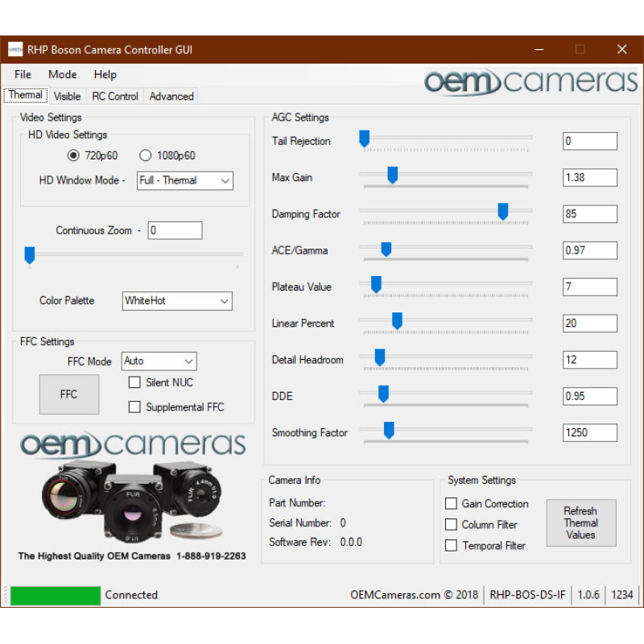
Task: Click the RHP-BOS-DS-IF status bar entry
Action: (x=527, y=595)
